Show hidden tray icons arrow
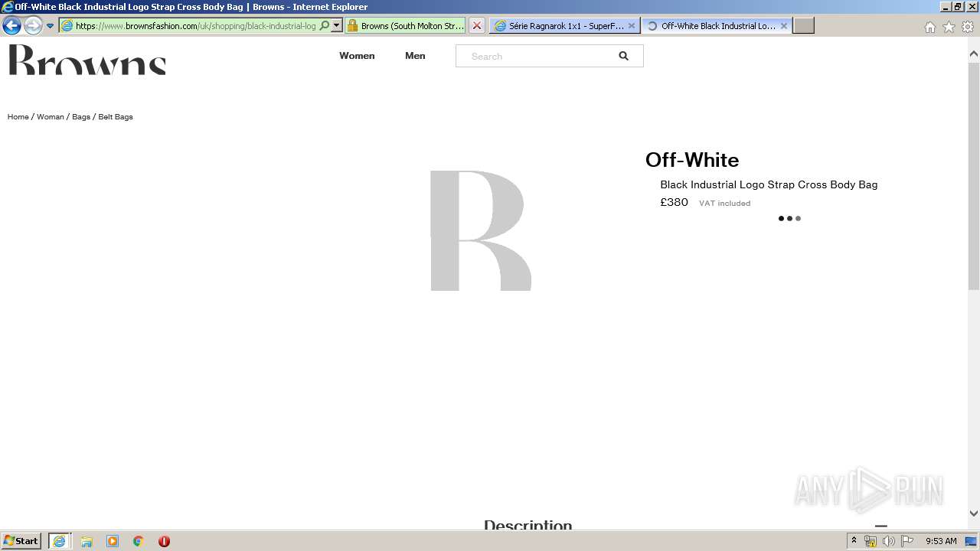 click(x=854, y=541)
